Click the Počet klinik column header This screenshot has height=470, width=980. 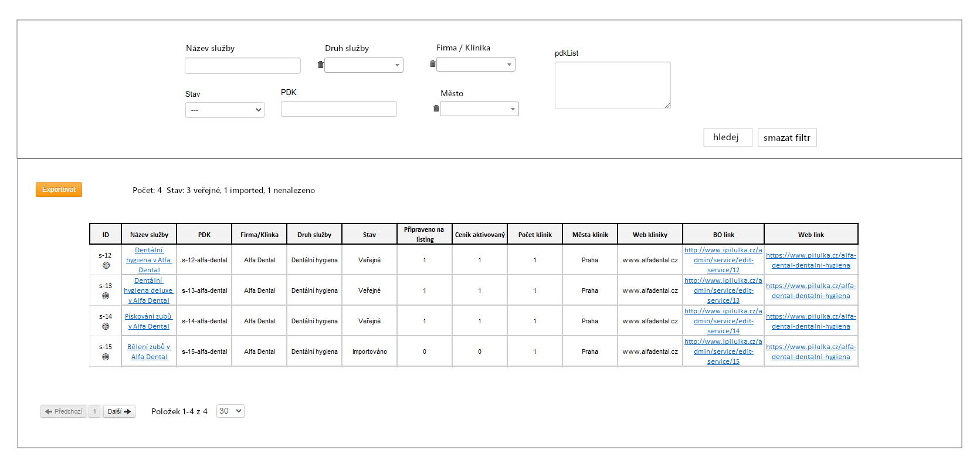535,234
